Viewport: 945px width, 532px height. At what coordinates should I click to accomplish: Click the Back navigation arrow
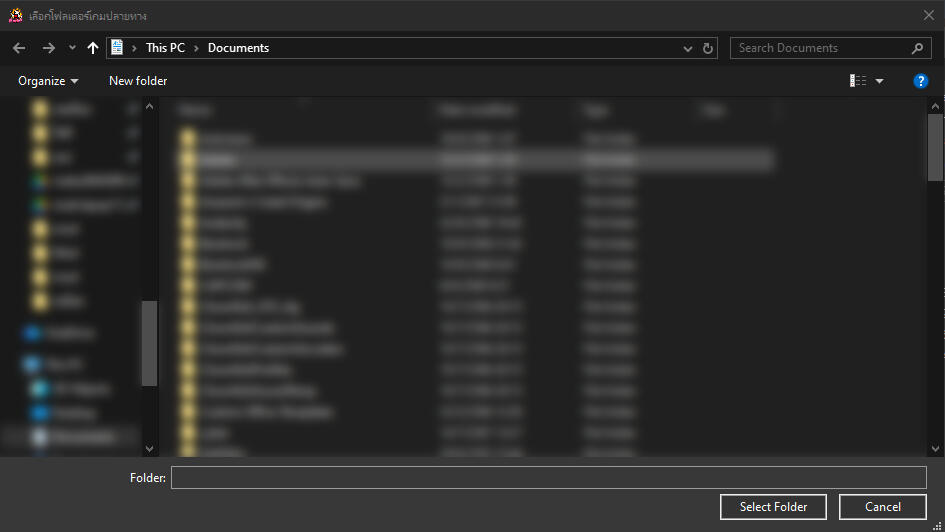tap(19, 48)
